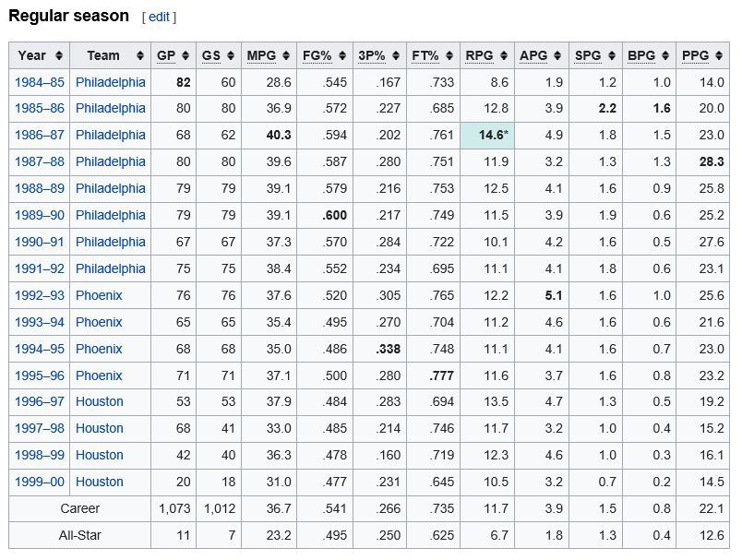Image resolution: width=742 pixels, height=560 pixels.
Task: Sort by GP using sort arrows
Action: pos(185,56)
